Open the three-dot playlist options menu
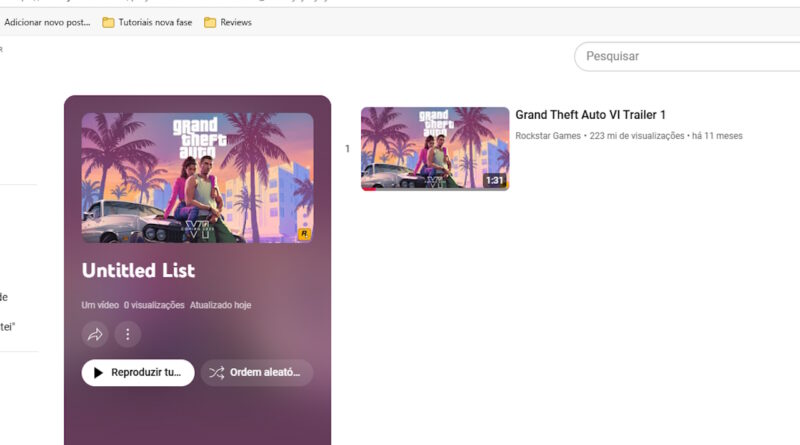The height and width of the screenshot is (445, 800). pyautogui.click(x=128, y=335)
